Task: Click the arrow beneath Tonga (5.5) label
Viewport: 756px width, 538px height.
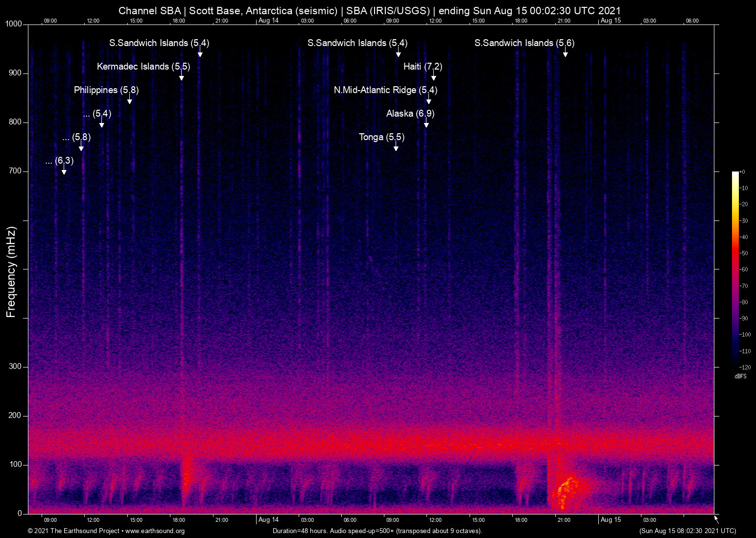Action: (396, 147)
